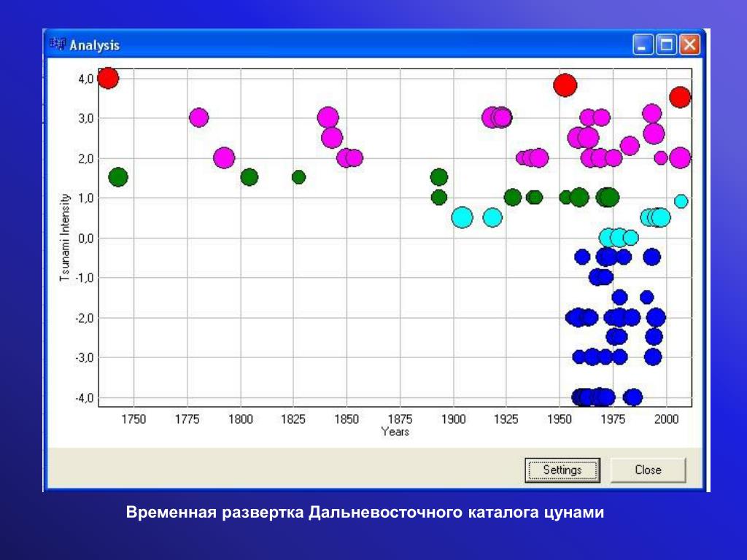Click the blue point at -4.0 near 1984
Screen dimensions: 747x560
pyautogui.click(x=633, y=397)
